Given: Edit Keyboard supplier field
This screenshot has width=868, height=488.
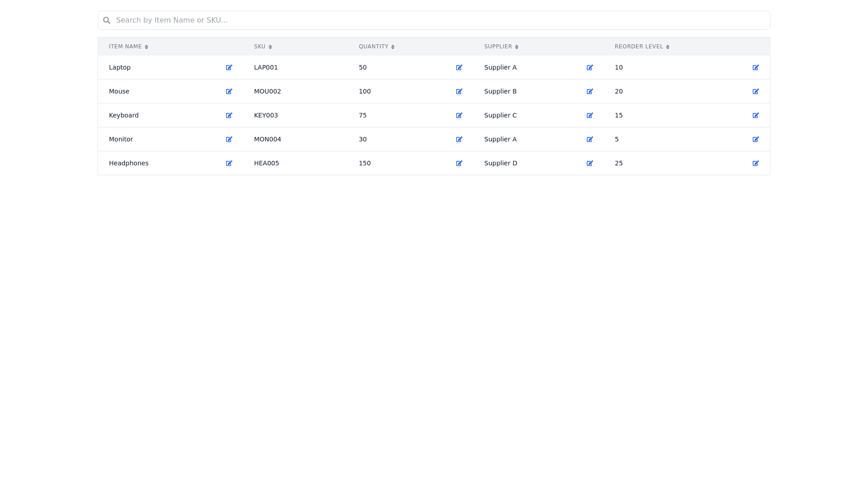Looking at the screenshot, I should pyautogui.click(x=590, y=115).
